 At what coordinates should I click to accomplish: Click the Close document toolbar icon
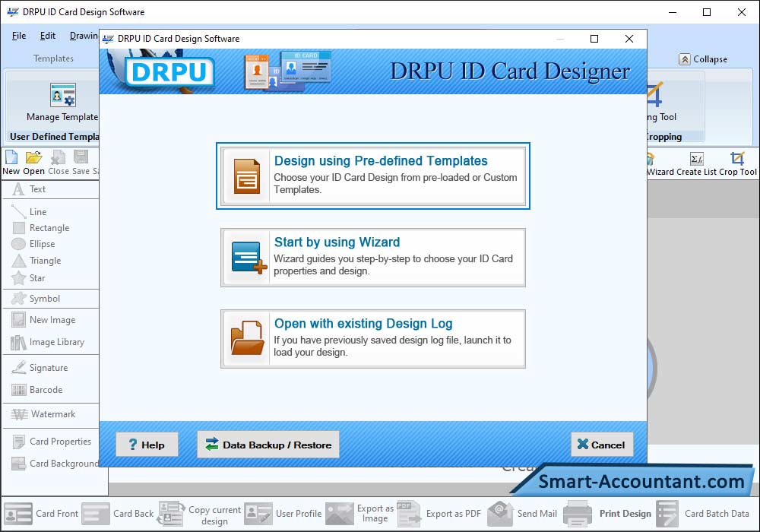pyautogui.click(x=59, y=157)
